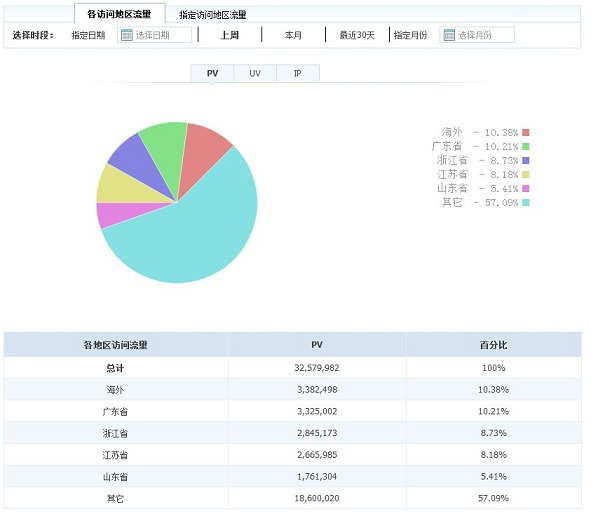Click the yellow 江苏省 legend swatch
The height and width of the screenshot is (516, 591).
526,175
